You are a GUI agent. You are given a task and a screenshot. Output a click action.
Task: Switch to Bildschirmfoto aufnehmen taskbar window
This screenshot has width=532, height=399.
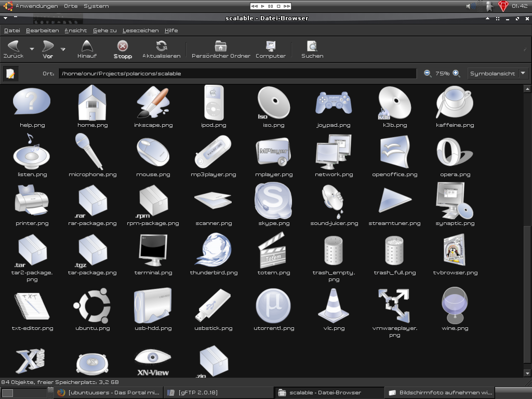pos(440,393)
